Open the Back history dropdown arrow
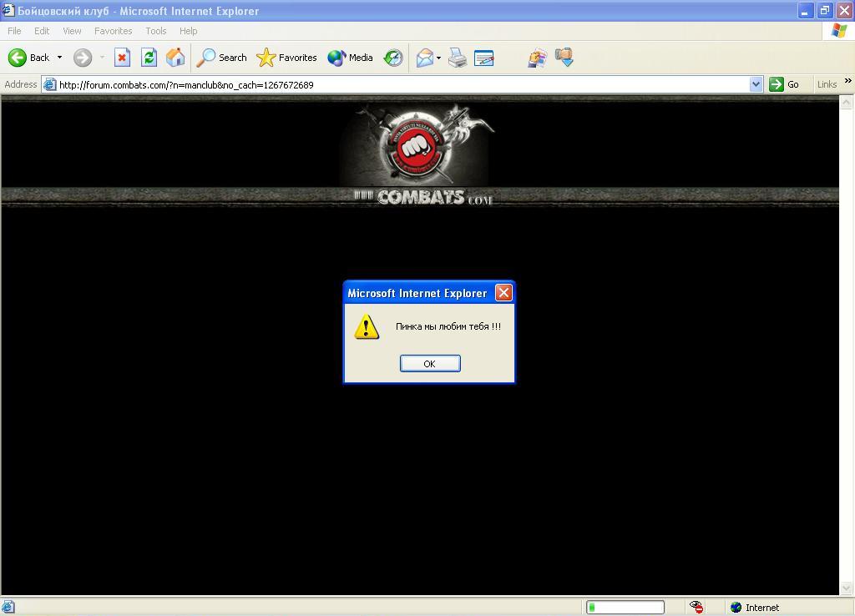 [59, 58]
